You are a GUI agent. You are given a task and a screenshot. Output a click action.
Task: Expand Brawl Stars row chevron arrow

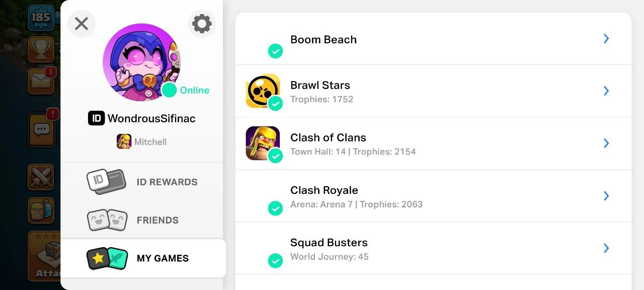(x=606, y=91)
